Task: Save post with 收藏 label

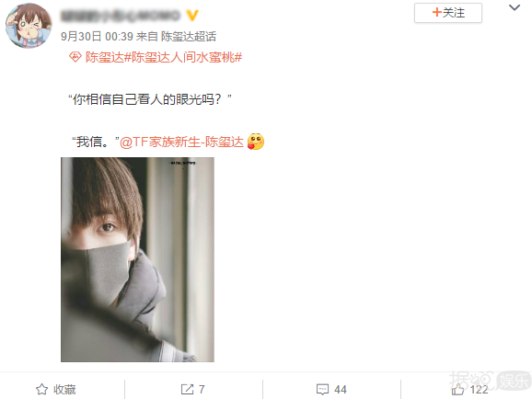Action: tap(64, 390)
